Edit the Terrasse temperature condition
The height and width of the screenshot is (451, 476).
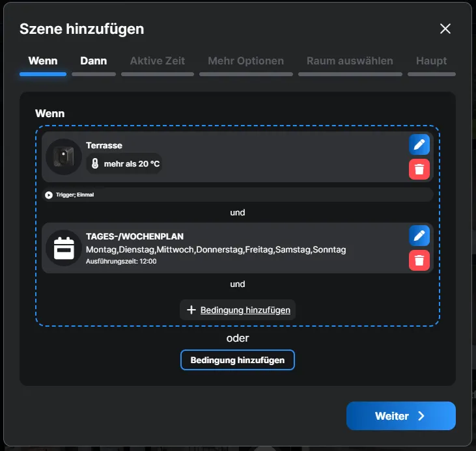click(x=419, y=144)
